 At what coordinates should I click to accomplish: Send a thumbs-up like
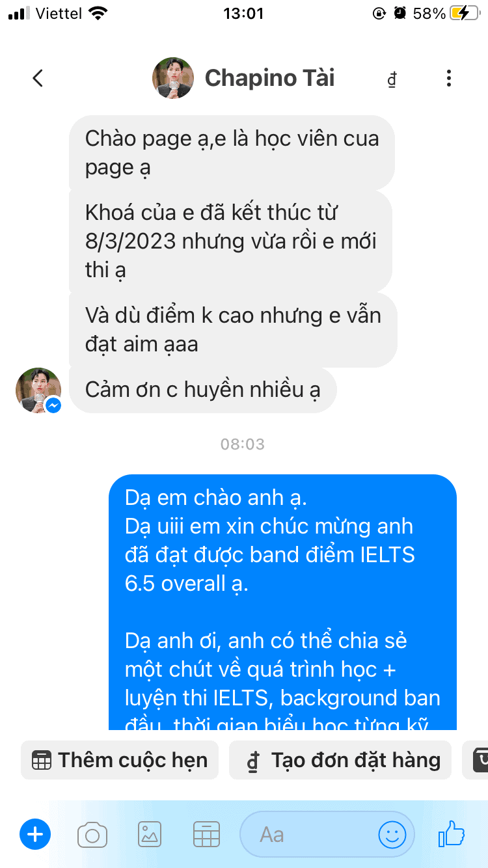(x=452, y=834)
